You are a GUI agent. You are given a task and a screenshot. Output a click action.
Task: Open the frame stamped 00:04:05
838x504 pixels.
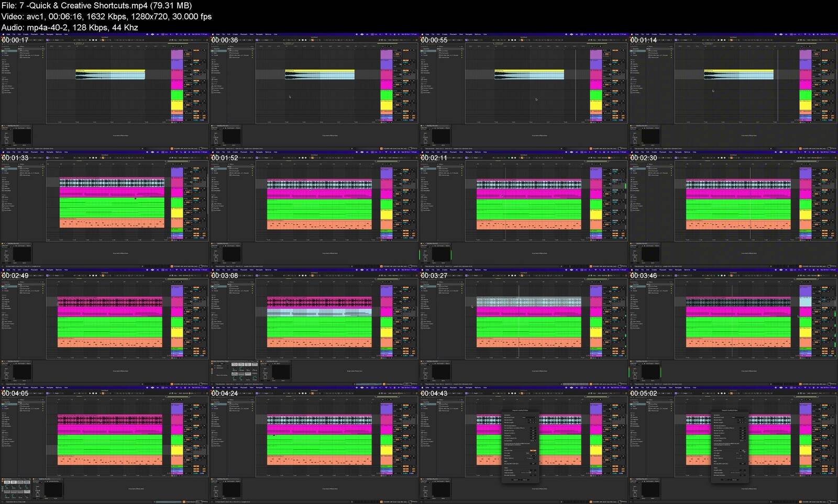(x=105, y=445)
